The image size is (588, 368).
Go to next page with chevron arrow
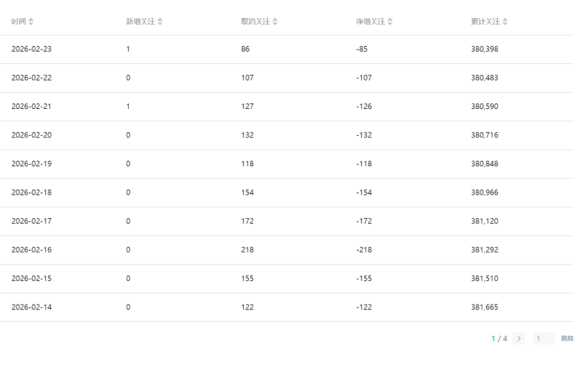(519, 339)
